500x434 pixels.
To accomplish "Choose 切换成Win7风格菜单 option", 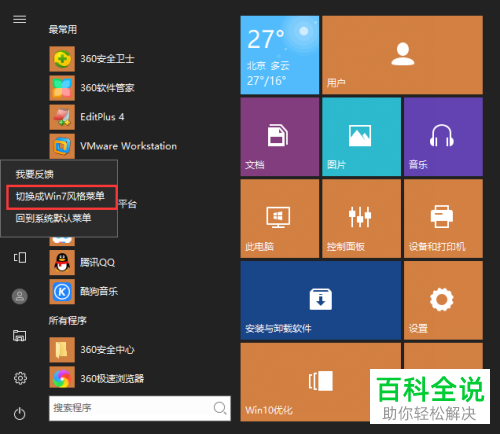I will [x=61, y=197].
